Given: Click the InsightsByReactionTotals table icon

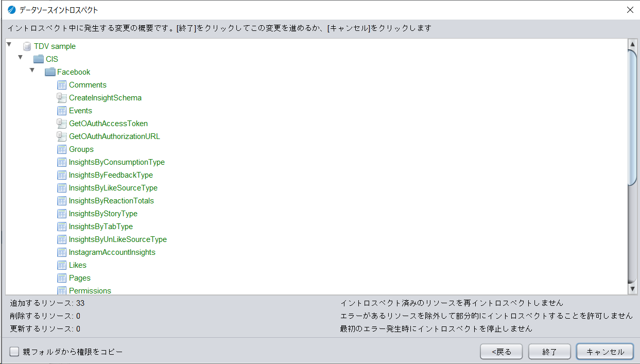Looking at the screenshot, I should (x=62, y=201).
